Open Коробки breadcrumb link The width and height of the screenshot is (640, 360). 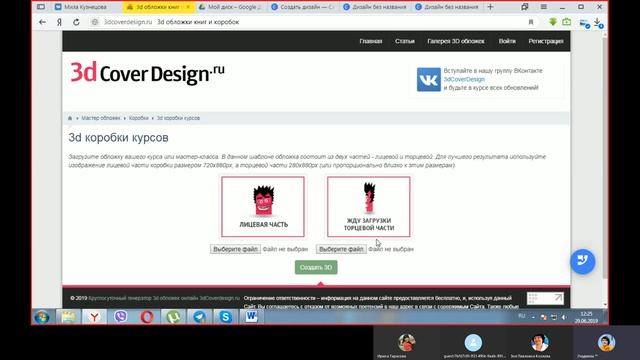[138, 118]
